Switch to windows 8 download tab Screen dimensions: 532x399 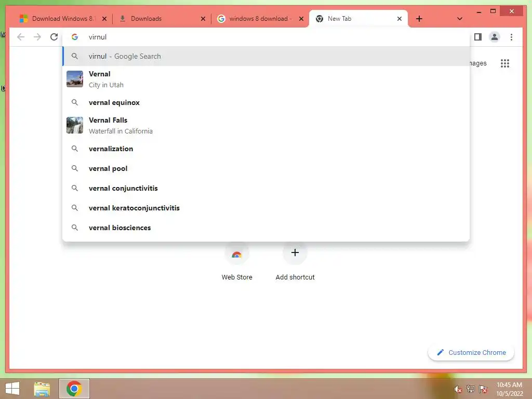coord(260,19)
